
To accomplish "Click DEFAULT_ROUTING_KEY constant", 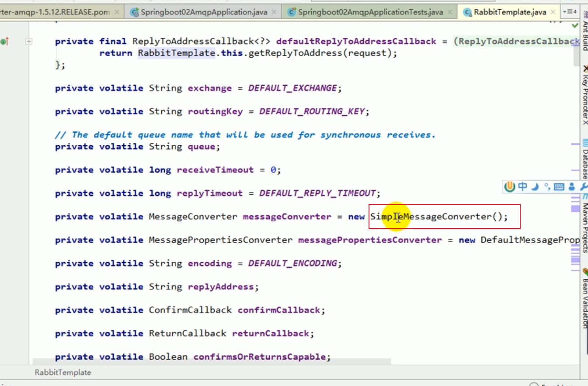I will (312, 111).
